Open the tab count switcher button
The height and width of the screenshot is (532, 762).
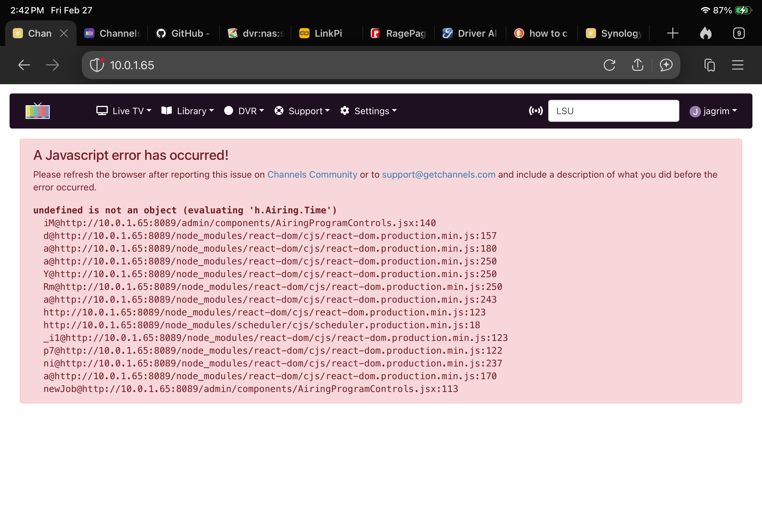pyautogui.click(x=739, y=33)
